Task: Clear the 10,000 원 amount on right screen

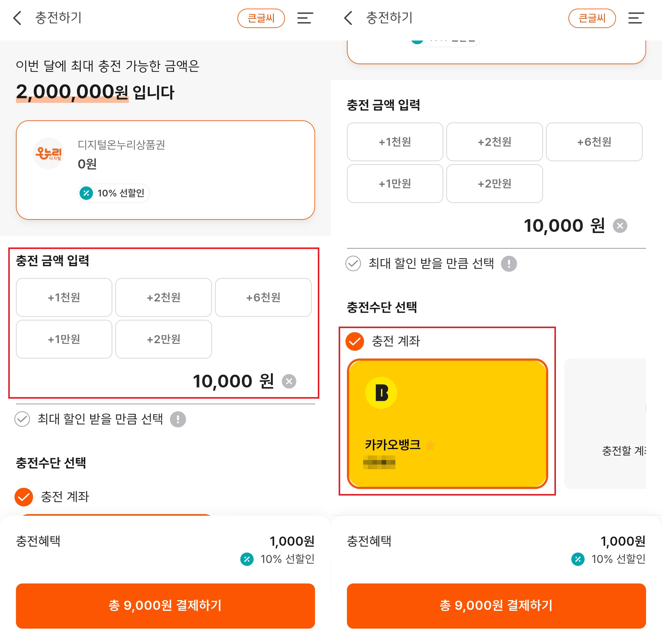Action: click(x=620, y=226)
